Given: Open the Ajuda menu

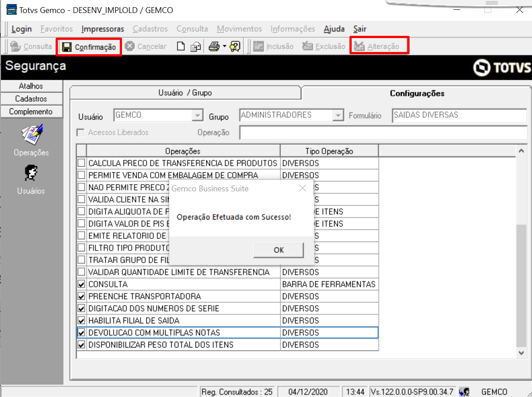Looking at the screenshot, I should coord(334,29).
